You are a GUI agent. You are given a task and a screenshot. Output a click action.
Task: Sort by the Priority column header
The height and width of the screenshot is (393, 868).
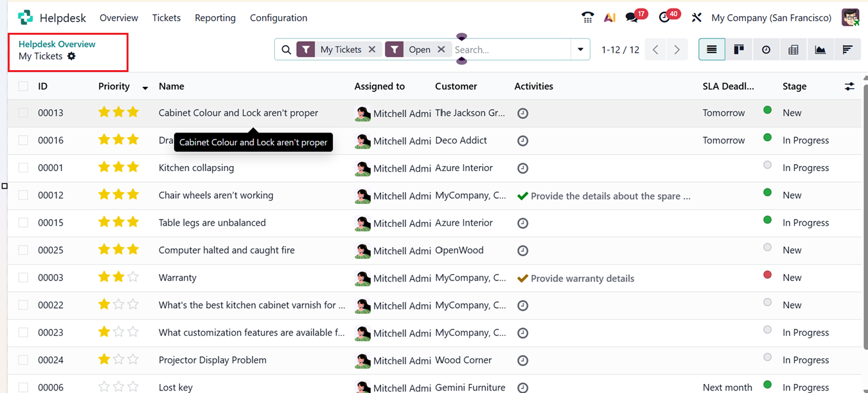[x=114, y=86]
